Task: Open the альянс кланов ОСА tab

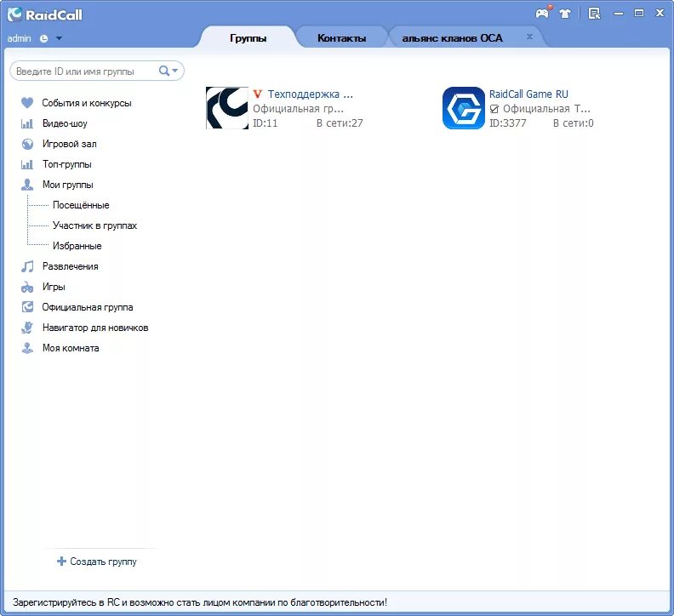Action: click(x=452, y=38)
